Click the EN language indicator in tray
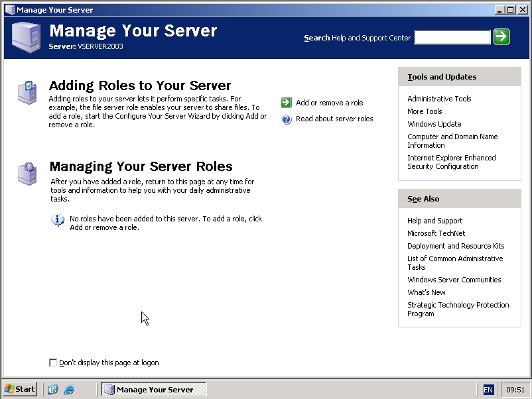The width and height of the screenshot is (532, 399). (488, 390)
